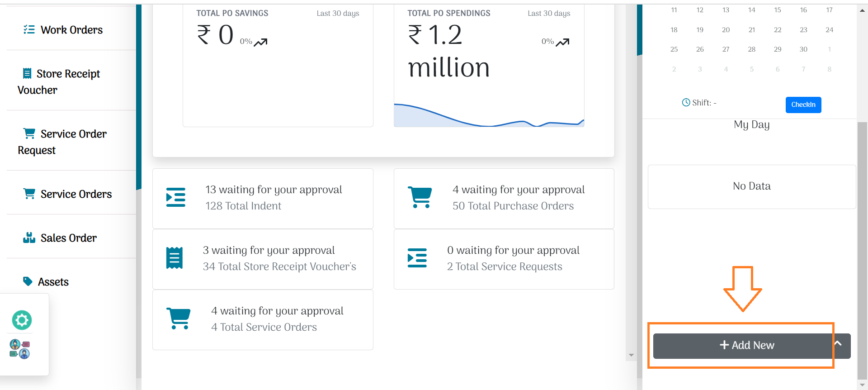Click the Total Indent list icon
Screen dimensions: 868x390
click(176, 197)
